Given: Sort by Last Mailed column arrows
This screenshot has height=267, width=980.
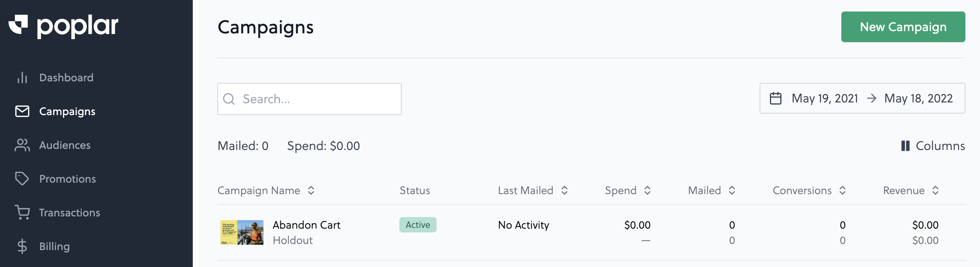Looking at the screenshot, I should (x=564, y=190).
